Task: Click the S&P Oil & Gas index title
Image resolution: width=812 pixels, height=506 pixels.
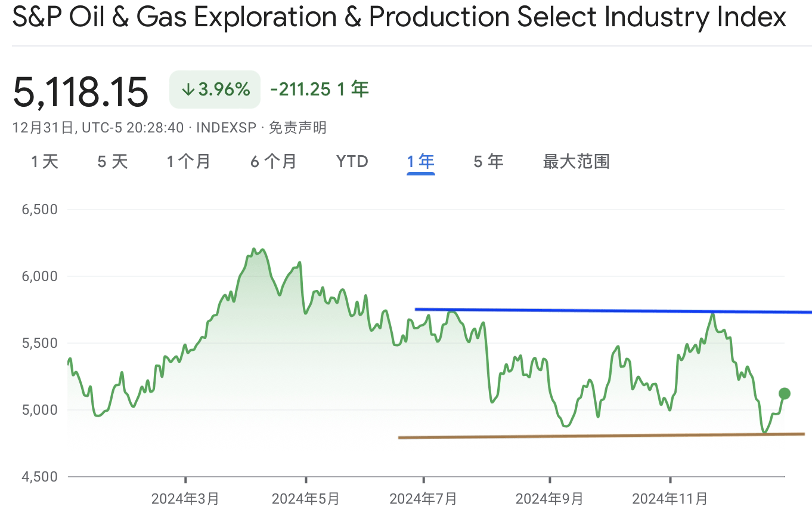Action: [x=399, y=18]
